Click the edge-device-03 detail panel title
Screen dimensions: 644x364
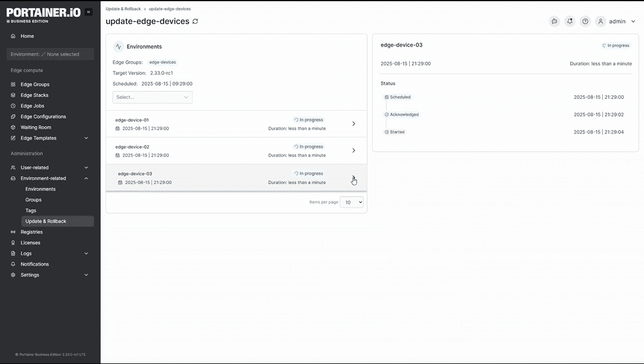(401, 45)
